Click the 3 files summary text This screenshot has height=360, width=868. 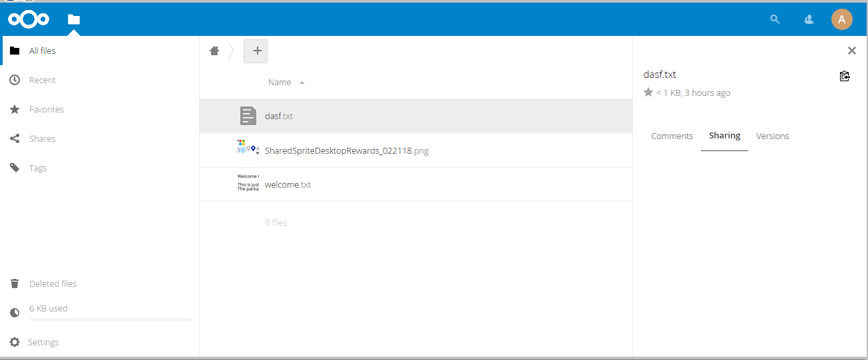pos(276,222)
